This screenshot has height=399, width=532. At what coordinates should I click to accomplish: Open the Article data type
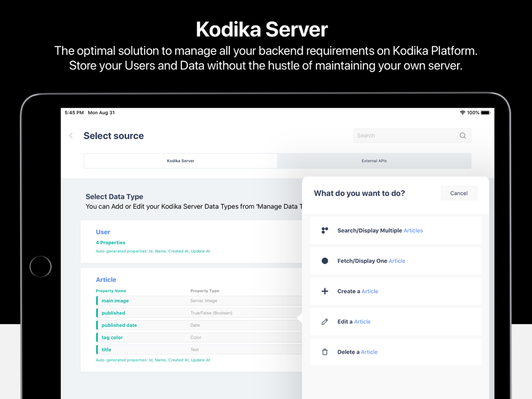tap(191, 320)
